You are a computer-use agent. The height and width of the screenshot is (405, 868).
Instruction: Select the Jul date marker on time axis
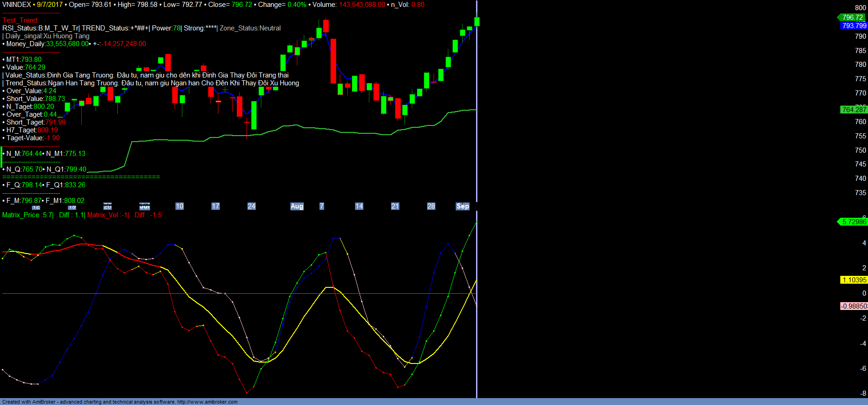pos(145,207)
